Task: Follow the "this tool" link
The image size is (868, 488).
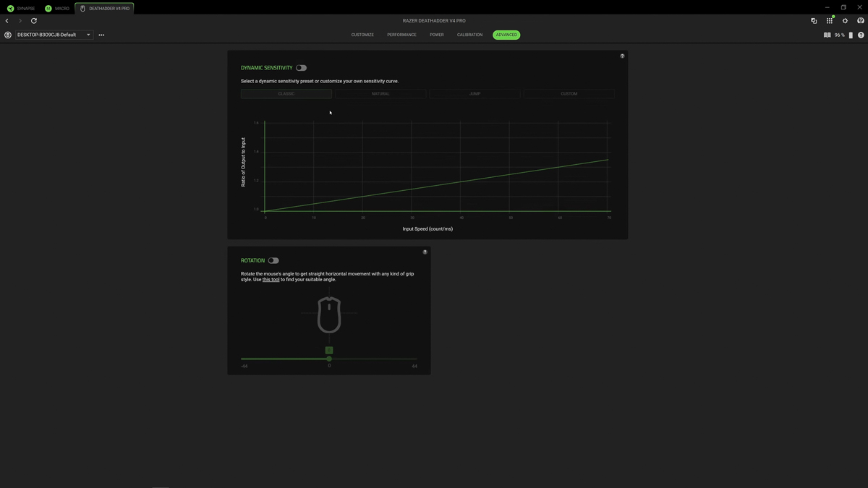Action: (271, 280)
